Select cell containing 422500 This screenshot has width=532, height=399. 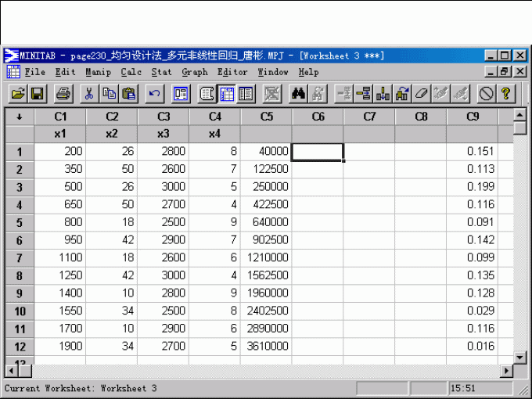267,204
